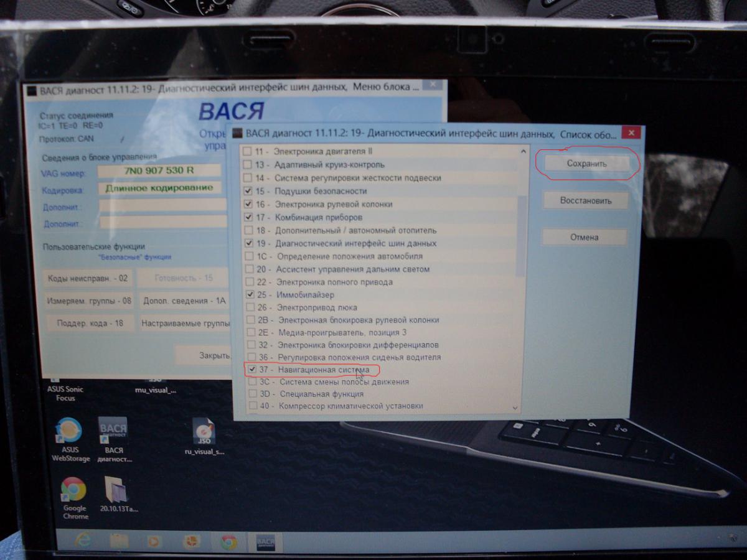This screenshot has width=747, height=560.
Task: Toggle 17 - Комбинация приборов checkbox
Action: 248,217
